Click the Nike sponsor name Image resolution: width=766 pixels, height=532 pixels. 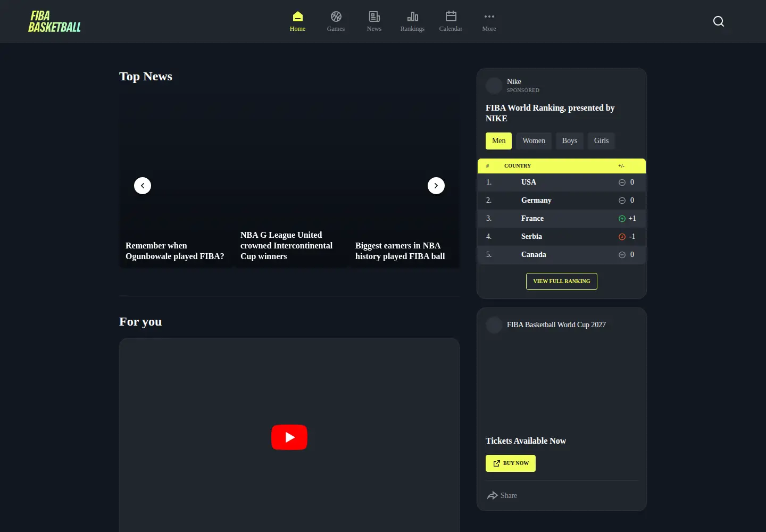tap(514, 82)
